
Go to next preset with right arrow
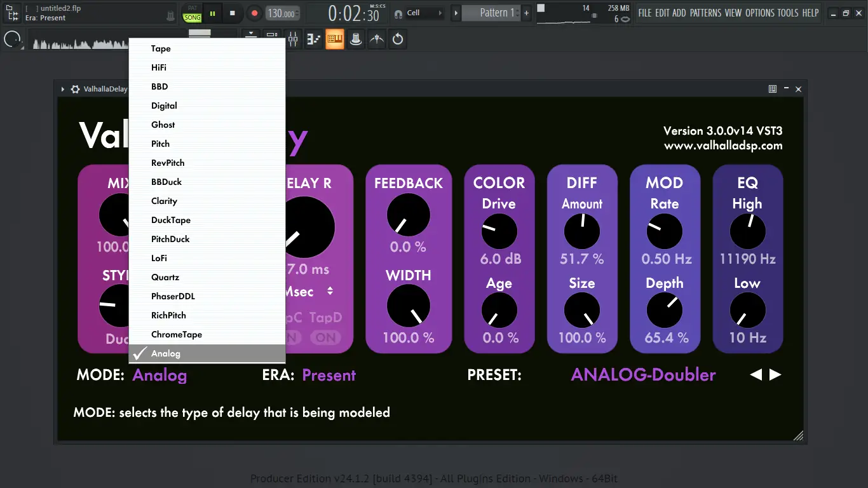click(x=775, y=375)
